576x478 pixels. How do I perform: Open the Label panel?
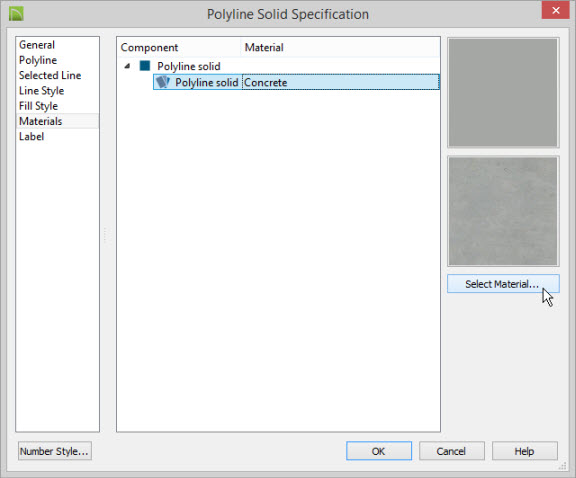point(31,137)
